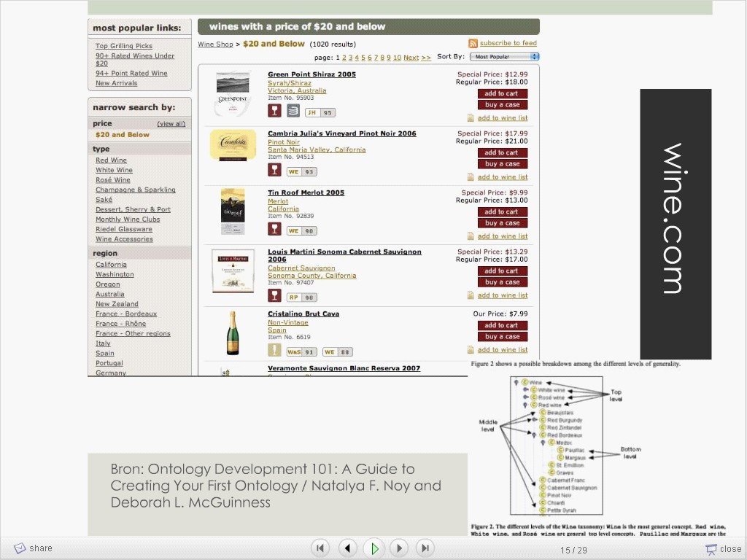This screenshot has height=560, width=747.
Task: Narrow region to Spain
Action: 105,354
